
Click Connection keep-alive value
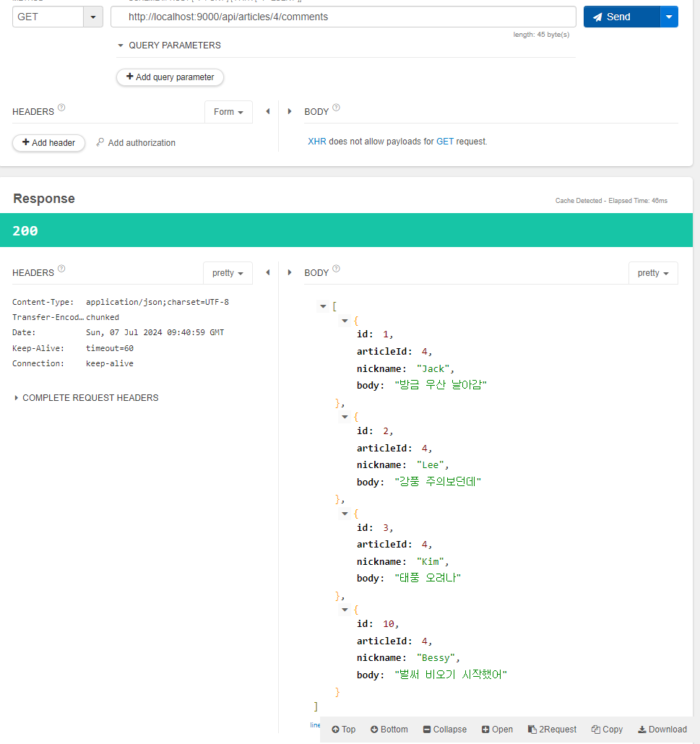pyautogui.click(x=110, y=363)
